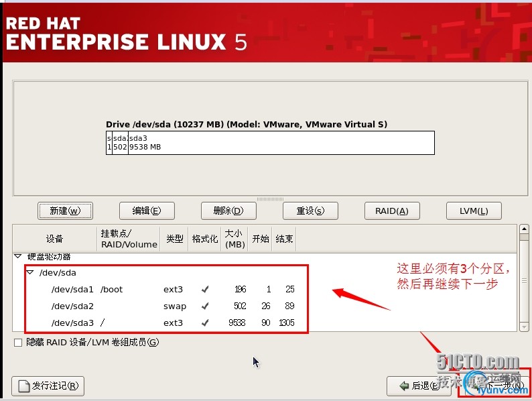Click the pane resize grip below drive diagram
This screenshot has width=532, height=401.
point(270,199)
